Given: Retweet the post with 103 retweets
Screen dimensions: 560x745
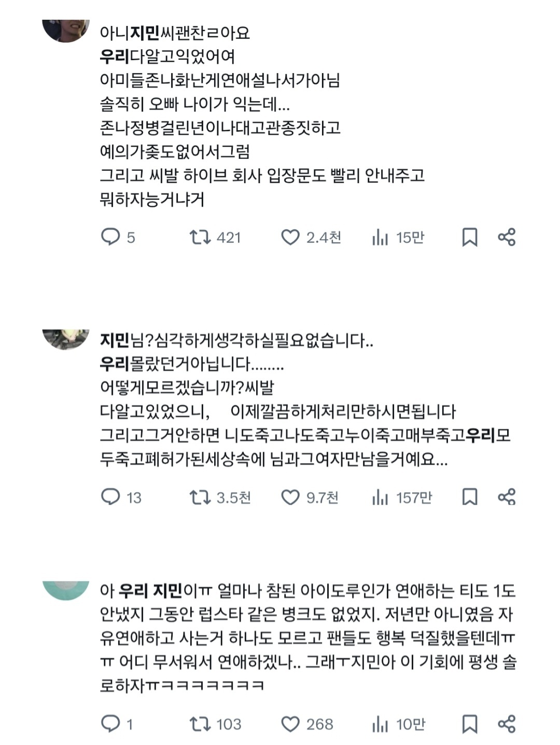Looking at the screenshot, I should (200, 724).
